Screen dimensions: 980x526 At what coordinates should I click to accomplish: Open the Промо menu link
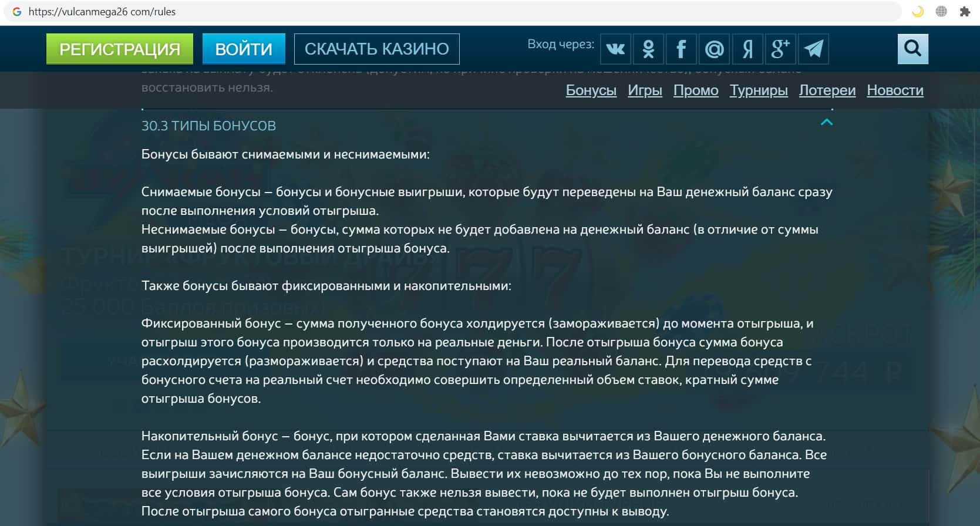coord(696,90)
